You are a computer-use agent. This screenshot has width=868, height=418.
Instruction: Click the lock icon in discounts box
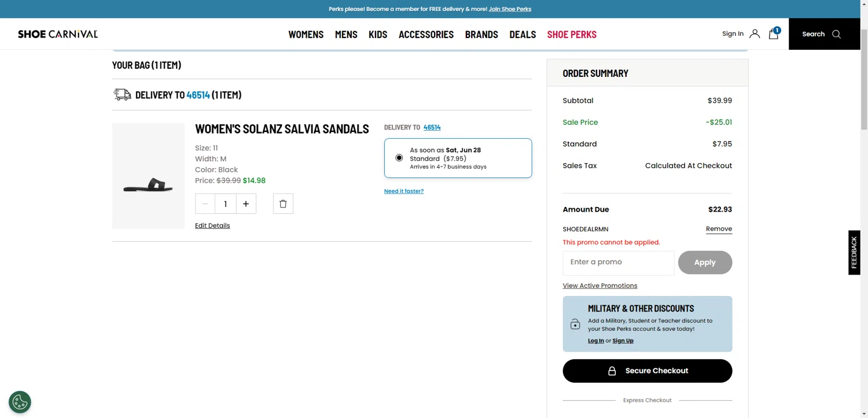tap(575, 324)
